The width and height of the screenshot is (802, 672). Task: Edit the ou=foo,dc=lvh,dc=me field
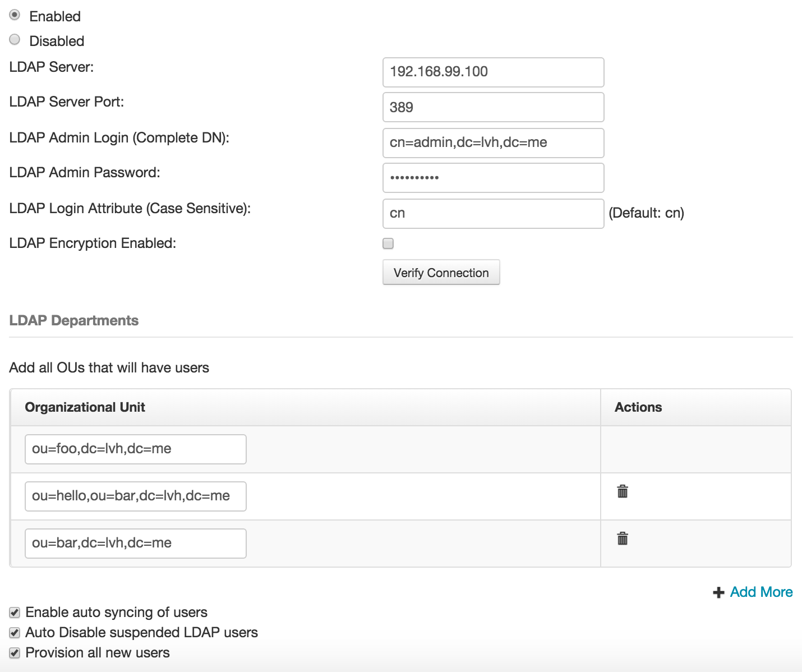(x=135, y=449)
